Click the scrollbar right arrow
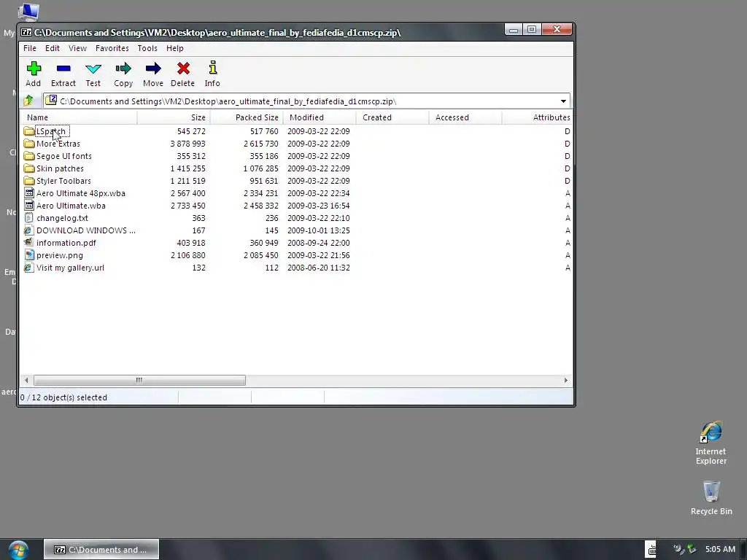This screenshot has width=747, height=560. pyautogui.click(x=565, y=380)
